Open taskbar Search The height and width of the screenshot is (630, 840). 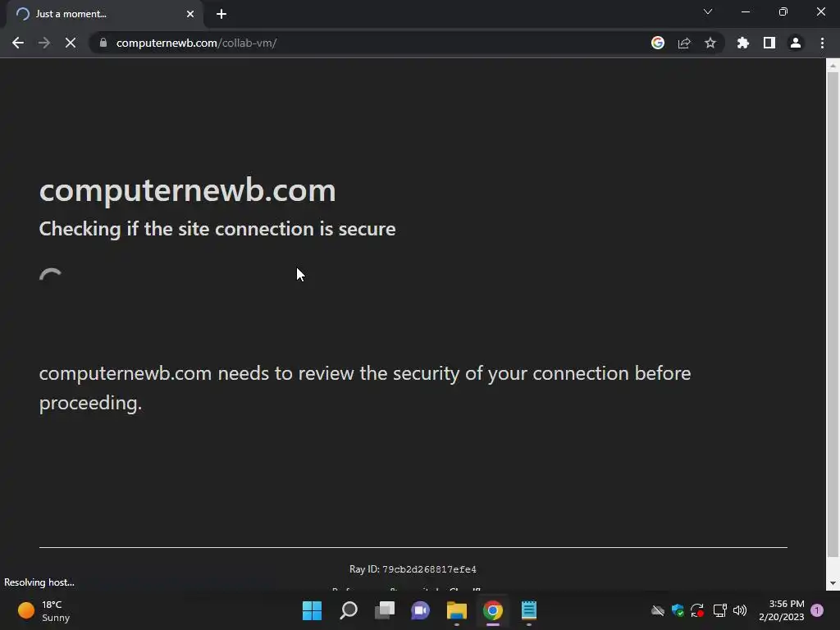pyautogui.click(x=349, y=610)
